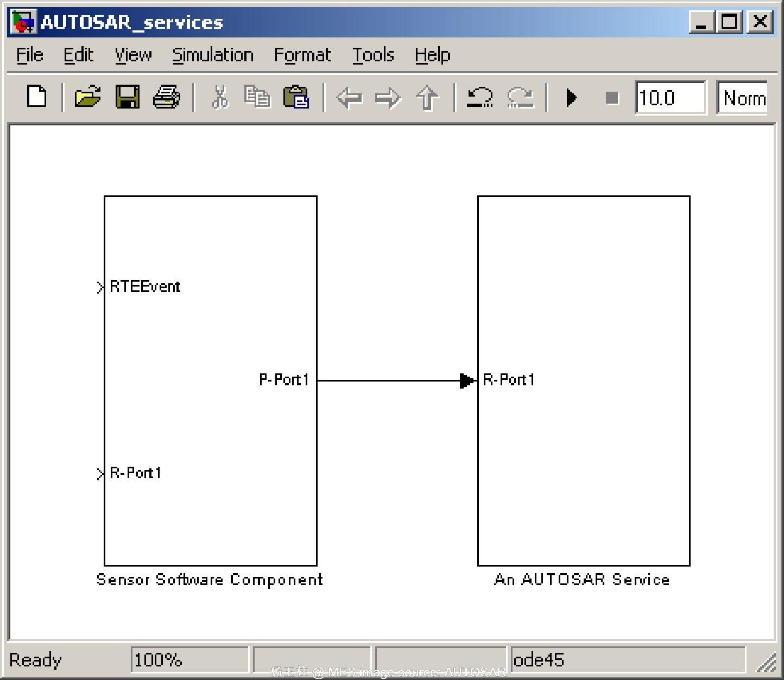
Task: Open the Normal simulation mode selector
Action: point(744,98)
